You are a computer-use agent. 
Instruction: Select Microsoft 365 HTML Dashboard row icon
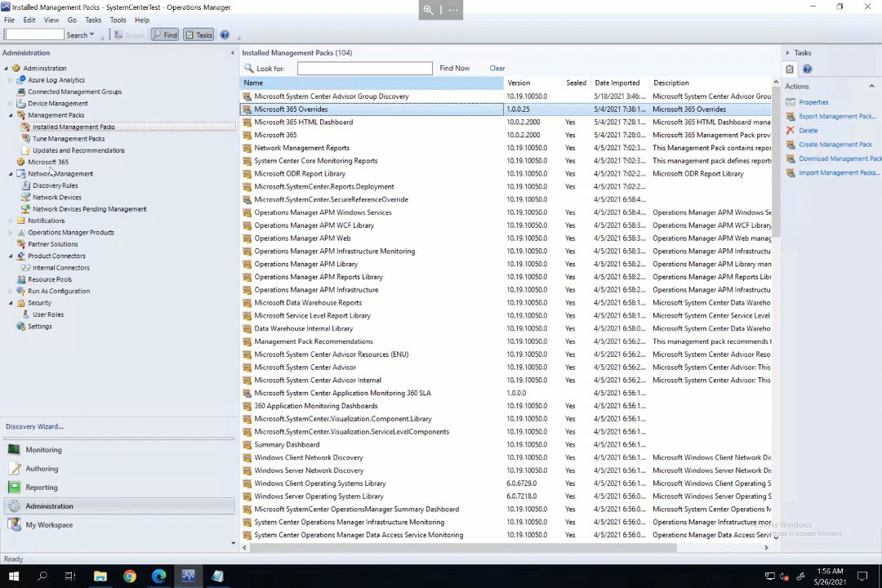point(247,122)
